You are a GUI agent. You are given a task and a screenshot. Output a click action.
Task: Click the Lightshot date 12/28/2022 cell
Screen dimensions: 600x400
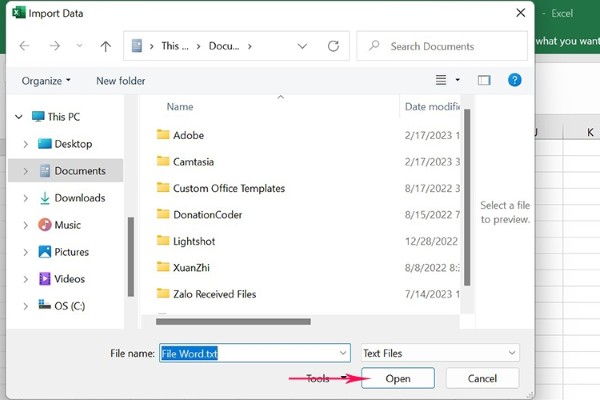pos(431,241)
